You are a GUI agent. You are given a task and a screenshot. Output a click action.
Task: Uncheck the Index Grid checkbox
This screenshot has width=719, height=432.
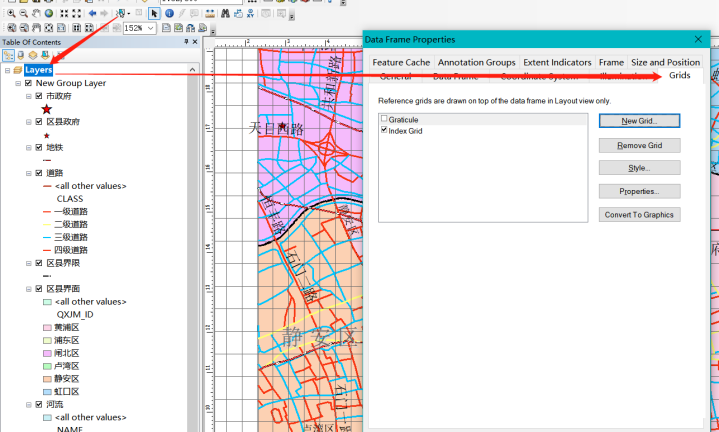384,130
